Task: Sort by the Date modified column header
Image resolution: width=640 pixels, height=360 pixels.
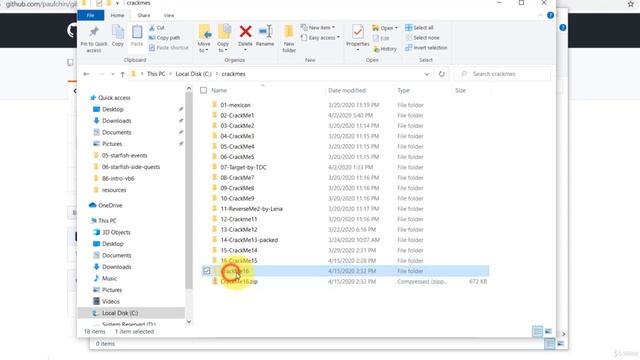Action: click(347, 91)
